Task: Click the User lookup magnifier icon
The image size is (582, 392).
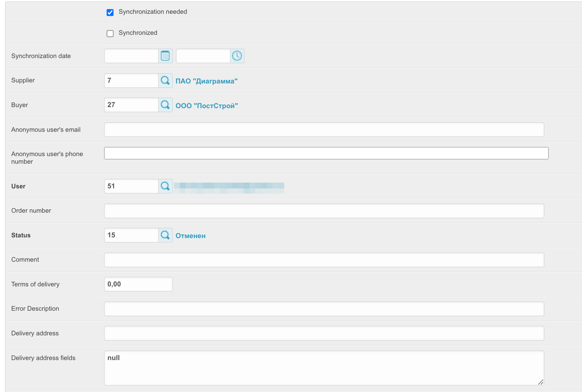Action: 165,186
